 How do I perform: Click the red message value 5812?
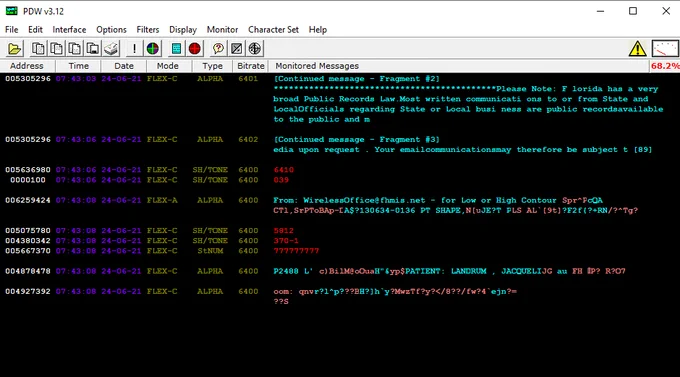[x=284, y=230]
